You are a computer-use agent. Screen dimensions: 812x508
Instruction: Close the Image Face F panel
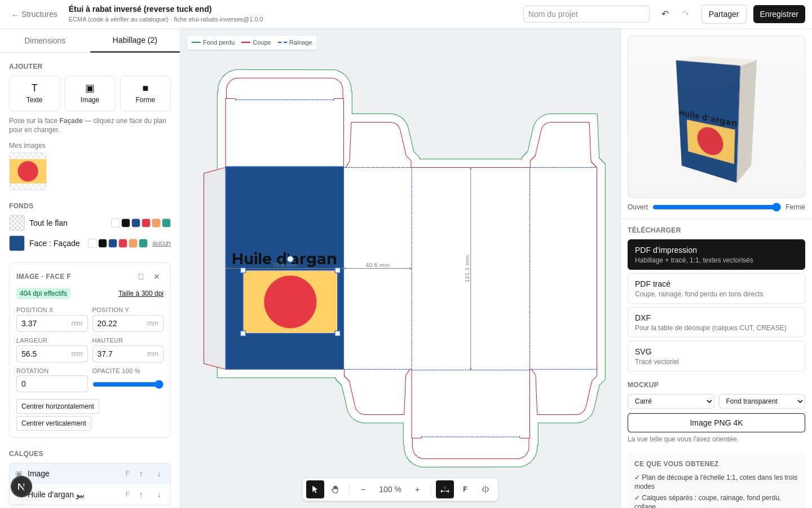157,277
